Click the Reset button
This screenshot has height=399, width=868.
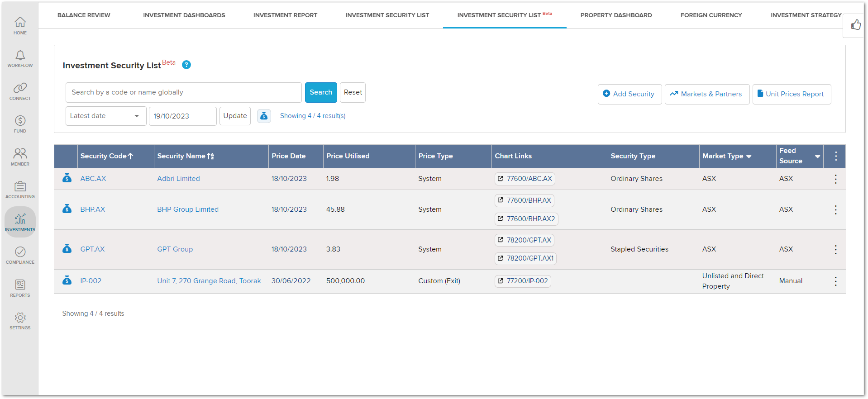point(353,92)
